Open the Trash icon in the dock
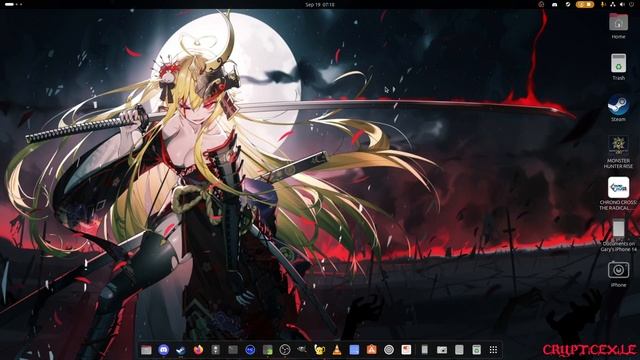640x360 pixels. pyautogui.click(x=476, y=350)
